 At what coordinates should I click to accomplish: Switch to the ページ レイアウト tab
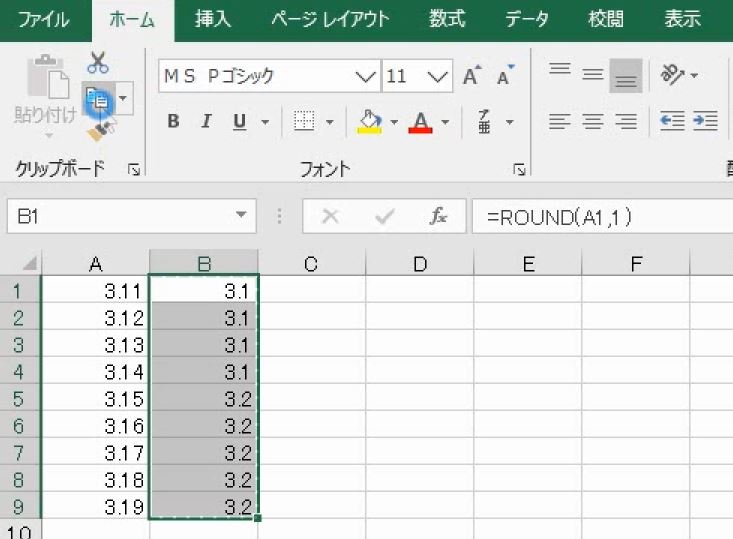click(x=330, y=20)
